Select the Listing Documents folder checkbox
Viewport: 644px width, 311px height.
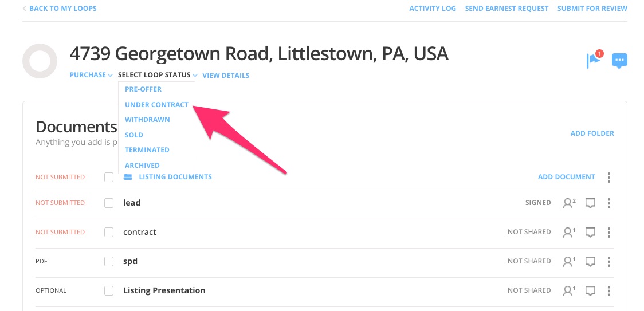click(x=109, y=177)
